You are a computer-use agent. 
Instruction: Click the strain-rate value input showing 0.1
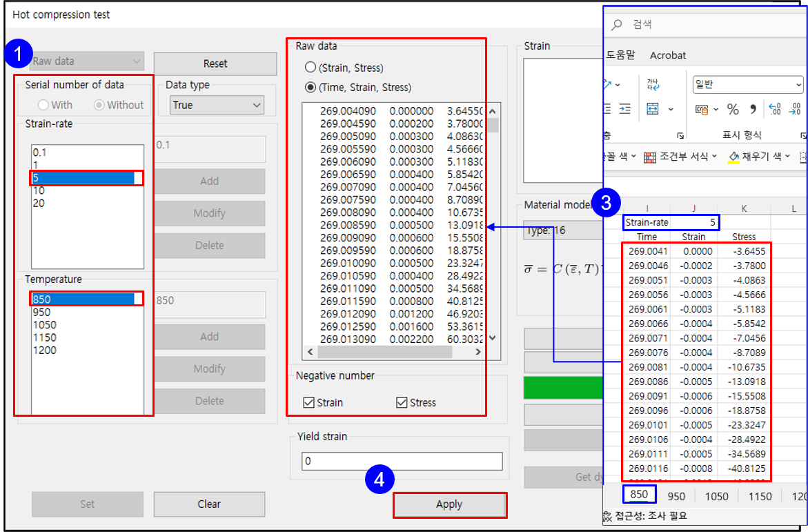pyautogui.click(x=210, y=148)
